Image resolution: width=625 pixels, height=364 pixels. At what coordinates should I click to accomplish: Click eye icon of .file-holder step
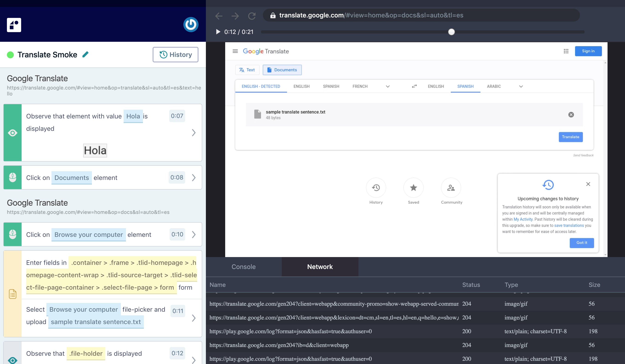12,360
